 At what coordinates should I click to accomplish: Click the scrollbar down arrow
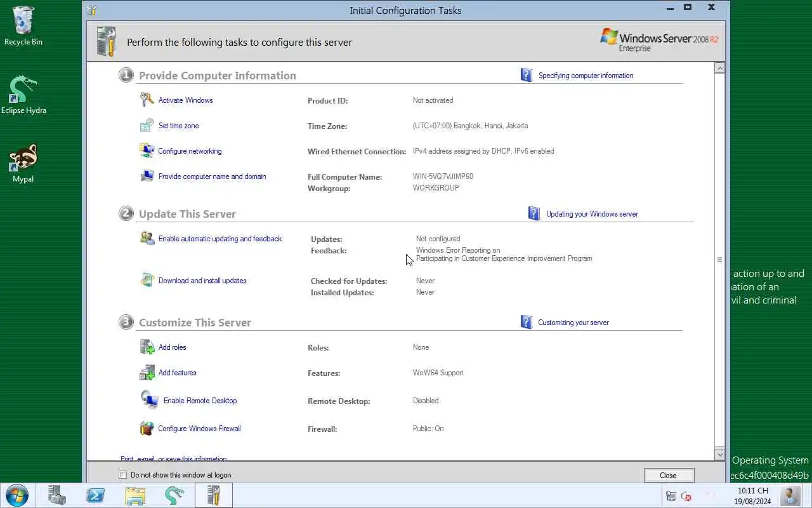[719, 455]
